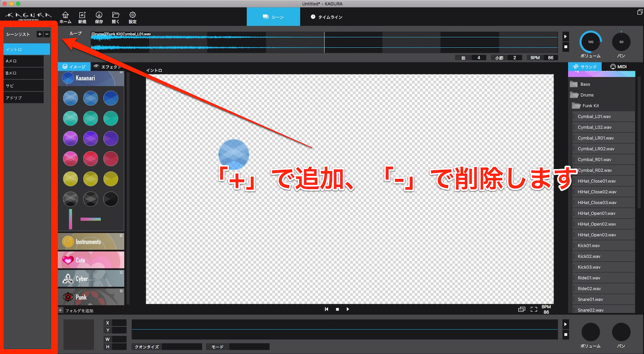This screenshot has width=644, height=354.
Task: Stop the bottom waveform track
Action: coord(566,334)
